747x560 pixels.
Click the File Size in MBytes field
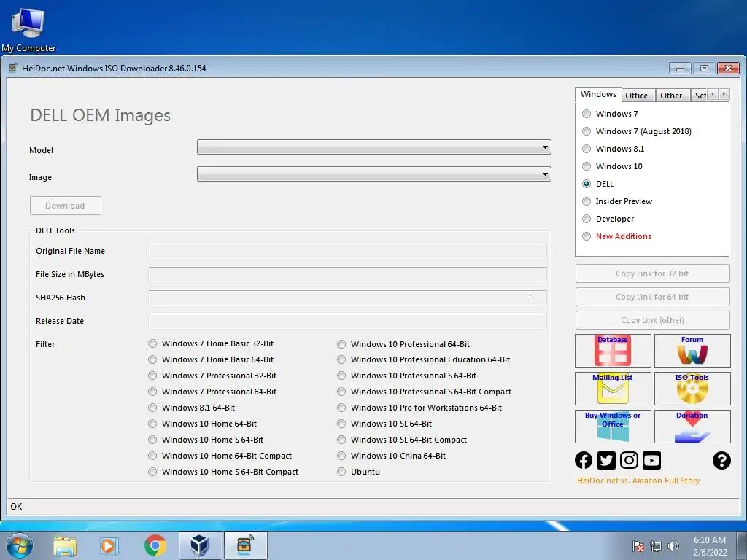[347, 274]
